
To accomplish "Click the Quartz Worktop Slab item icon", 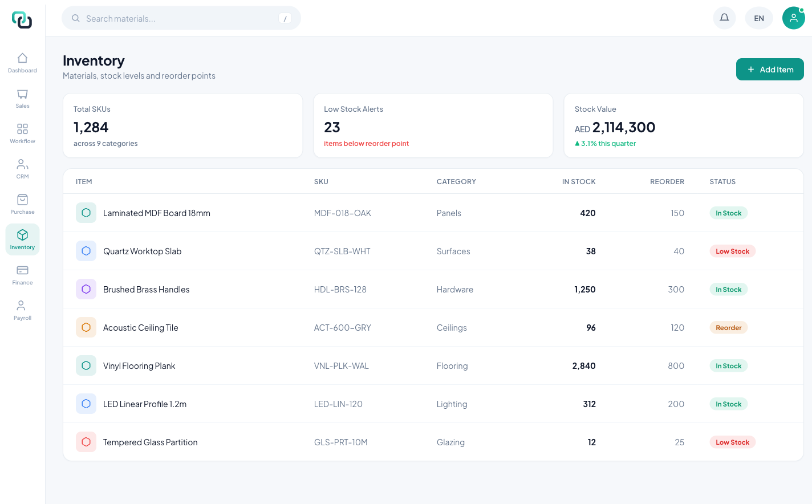I will pyautogui.click(x=86, y=251).
